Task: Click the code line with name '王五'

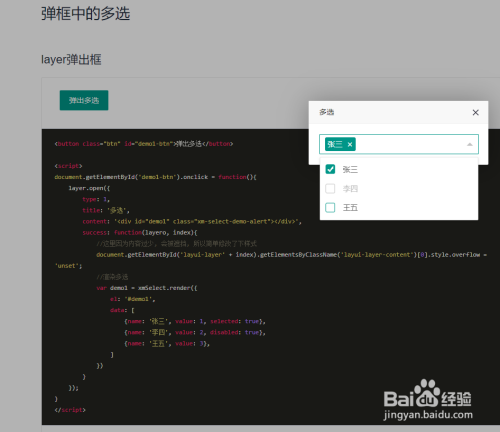Action: (167, 343)
